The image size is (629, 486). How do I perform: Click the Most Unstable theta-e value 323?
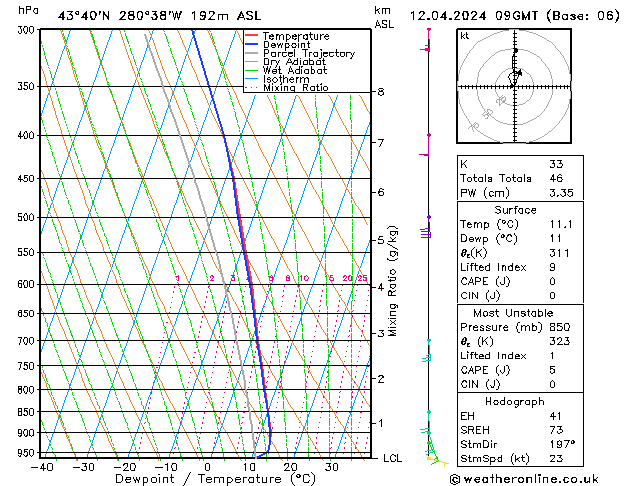click(x=560, y=341)
